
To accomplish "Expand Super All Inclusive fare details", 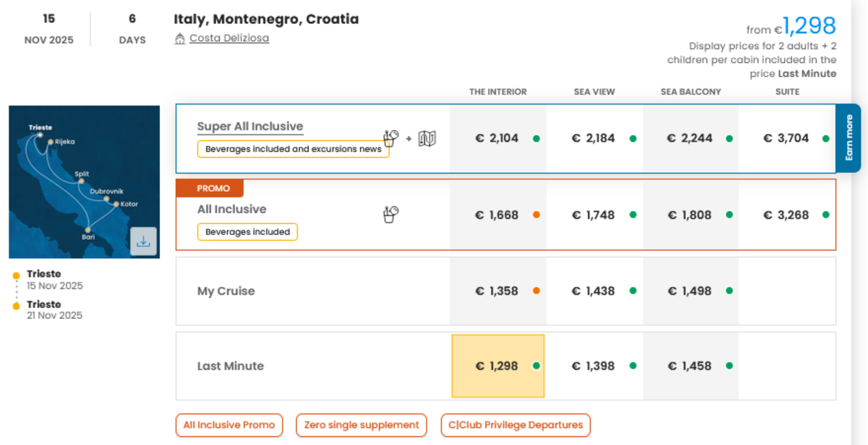I will 250,126.
